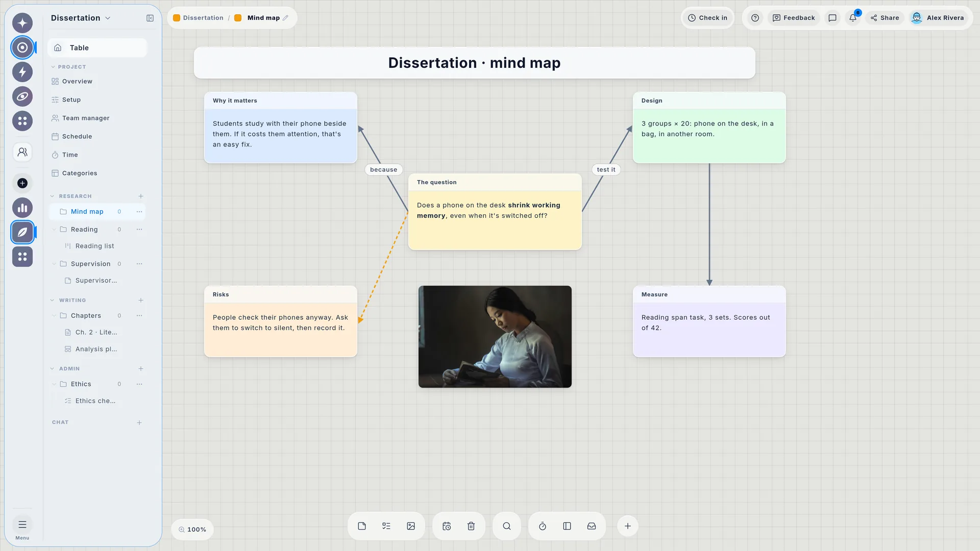Click the sparkle icon atop left rail
This screenshot has width=980, height=551.
tap(22, 23)
